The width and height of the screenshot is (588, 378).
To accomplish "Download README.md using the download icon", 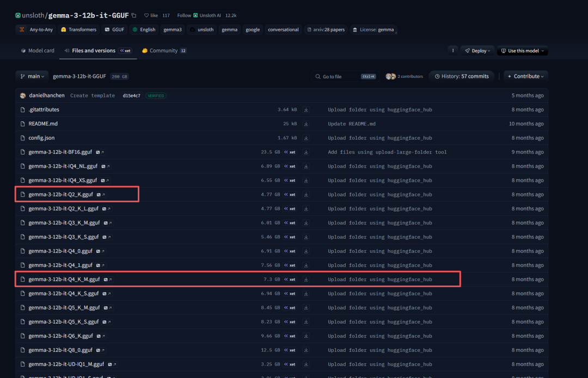I will coord(306,124).
